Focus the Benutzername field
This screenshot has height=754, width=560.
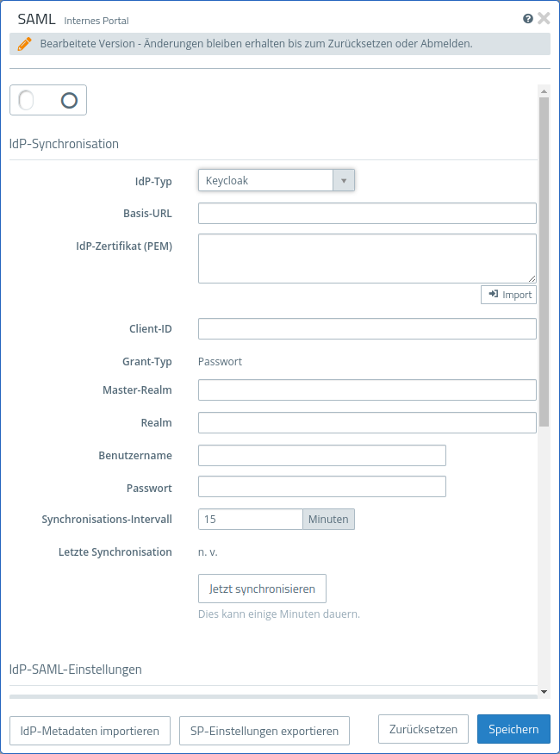click(x=321, y=455)
